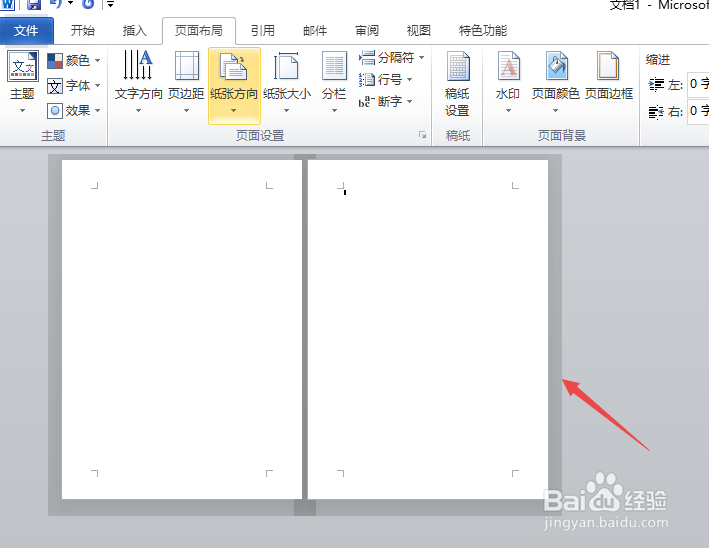This screenshot has width=709, height=548.
Task: Click the 文字方向 text direction icon
Action: point(138,65)
